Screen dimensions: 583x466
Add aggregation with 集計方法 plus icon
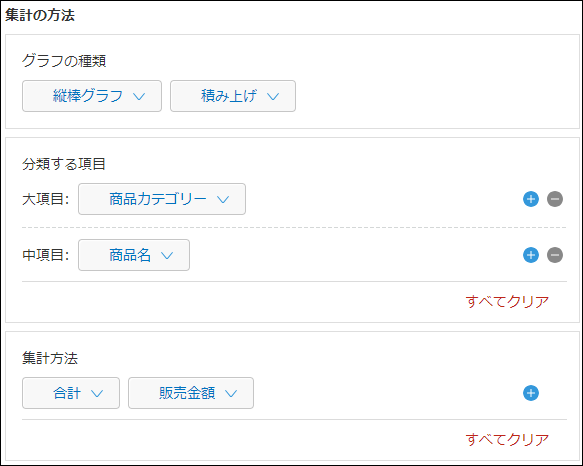(x=531, y=393)
